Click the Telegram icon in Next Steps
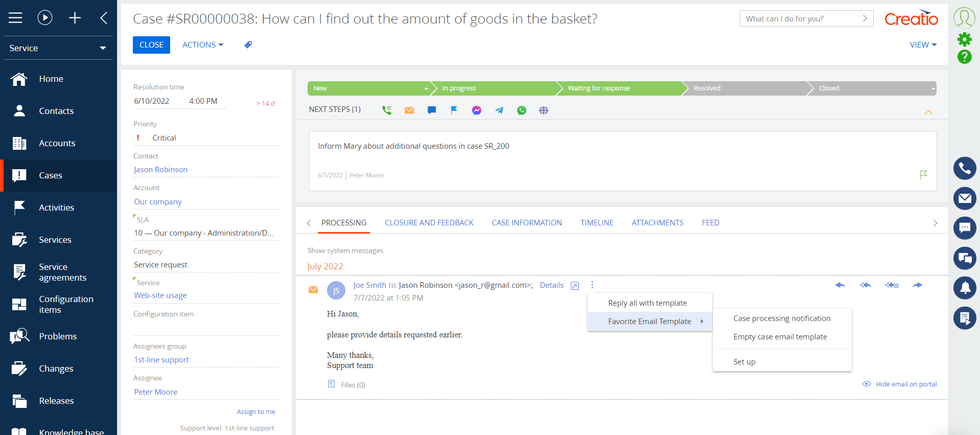The width and height of the screenshot is (980, 435). click(499, 110)
